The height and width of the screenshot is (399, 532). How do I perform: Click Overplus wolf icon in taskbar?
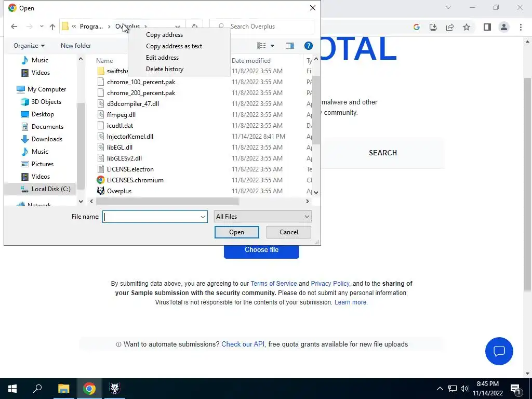pos(115,389)
